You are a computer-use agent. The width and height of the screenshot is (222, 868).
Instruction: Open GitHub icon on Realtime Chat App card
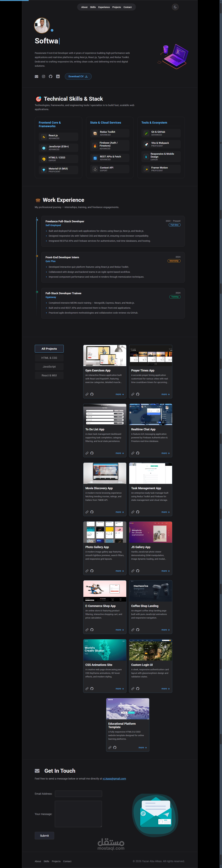(x=138, y=453)
